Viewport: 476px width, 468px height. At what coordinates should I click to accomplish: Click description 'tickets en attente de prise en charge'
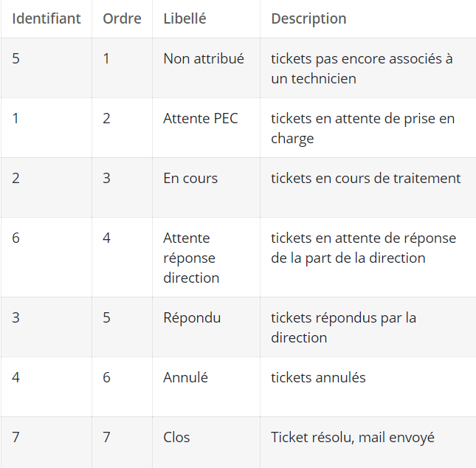point(363,128)
